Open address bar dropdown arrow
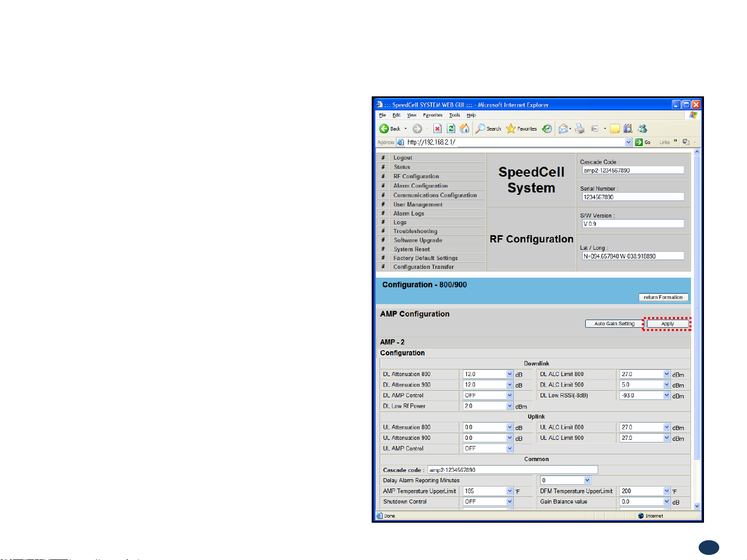747x560 pixels. 628,142
